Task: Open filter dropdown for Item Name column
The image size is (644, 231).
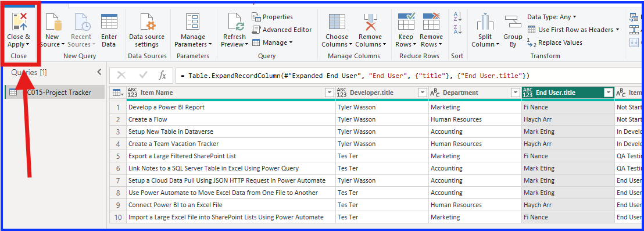Action: click(x=329, y=93)
